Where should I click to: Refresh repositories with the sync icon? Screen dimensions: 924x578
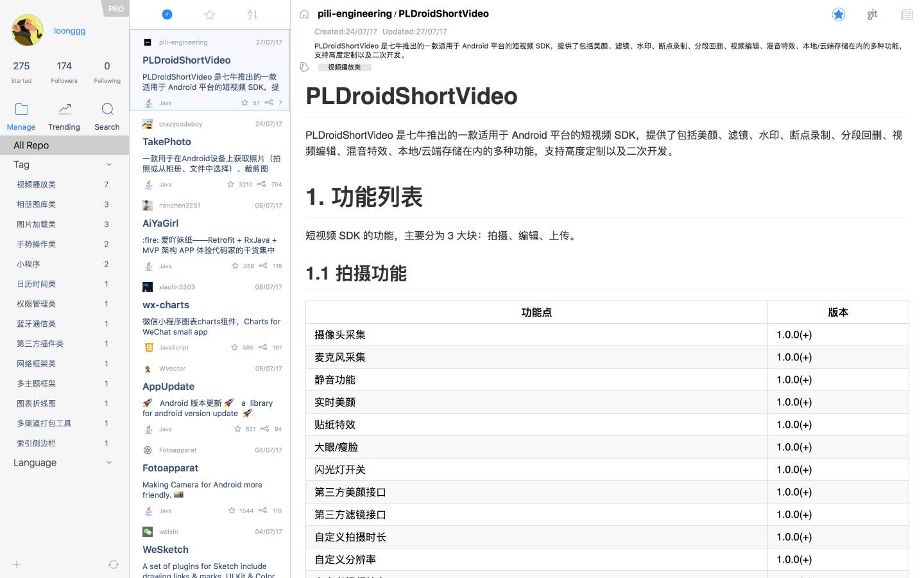(114, 565)
